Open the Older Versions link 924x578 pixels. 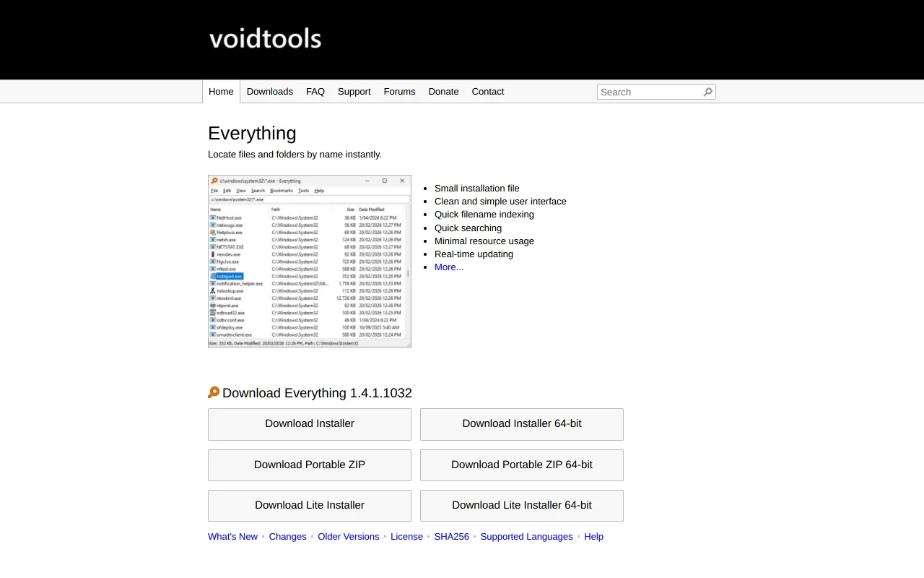click(x=349, y=537)
